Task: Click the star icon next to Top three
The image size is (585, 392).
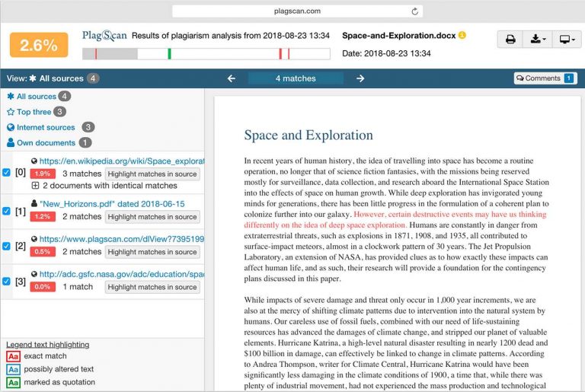Action: point(11,112)
